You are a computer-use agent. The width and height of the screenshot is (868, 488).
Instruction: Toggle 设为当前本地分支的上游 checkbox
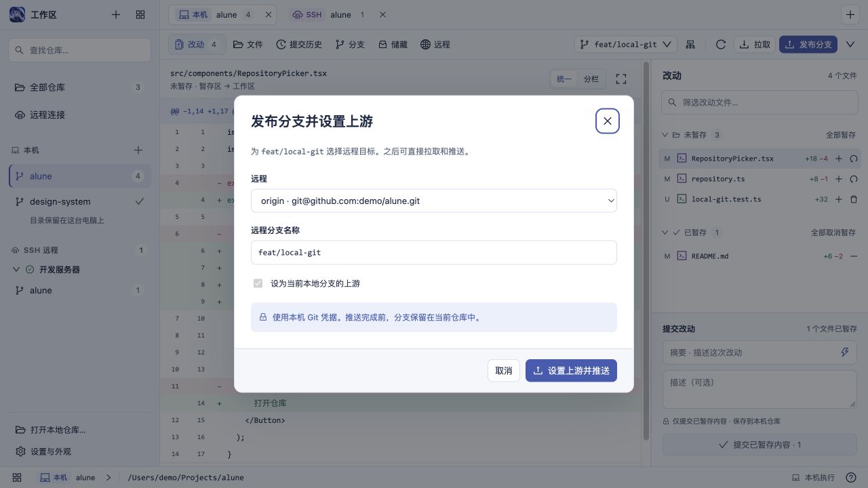pyautogui.click(x=258, y=283)
